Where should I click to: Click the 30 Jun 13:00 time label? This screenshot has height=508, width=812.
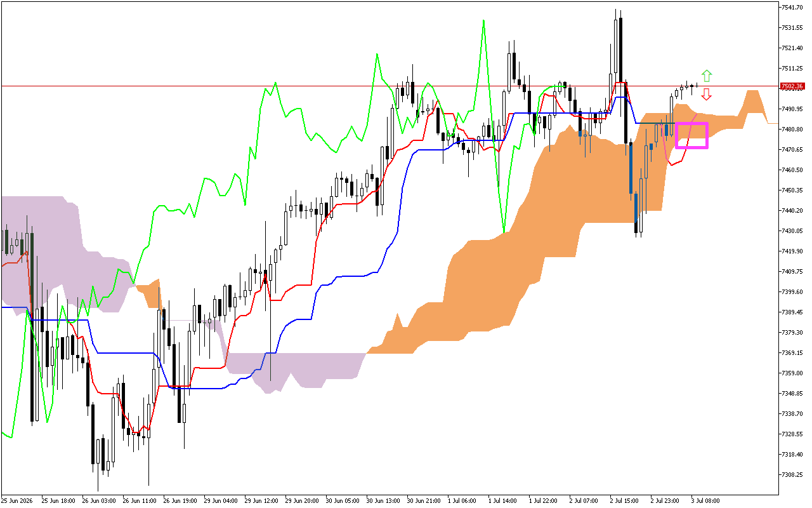click(x=383, y=500)
